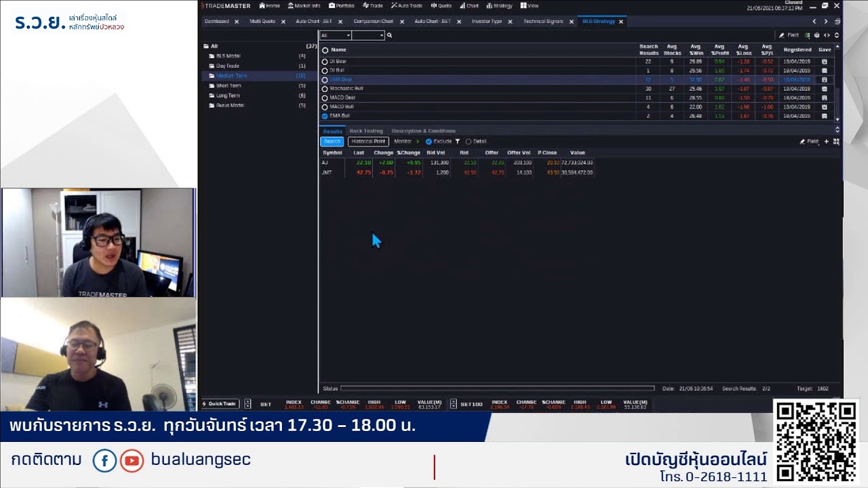Toggle the select-all Name header circle

pos(325,50)
